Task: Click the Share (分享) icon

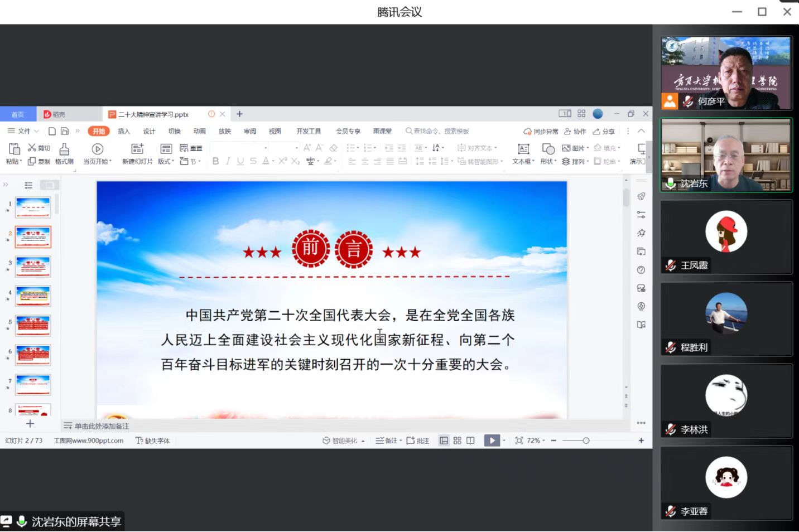Action: [x=604, y=132]
